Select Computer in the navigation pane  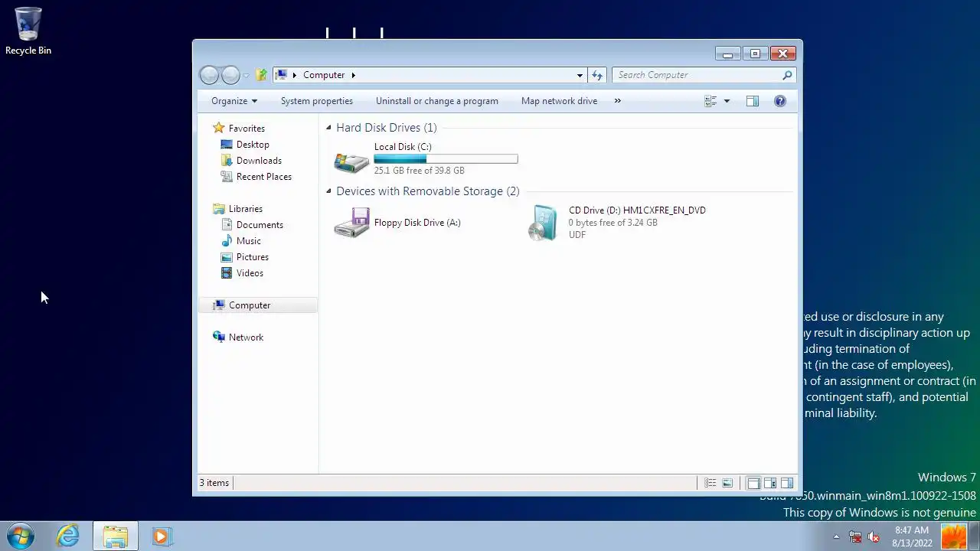coord(258,305)
